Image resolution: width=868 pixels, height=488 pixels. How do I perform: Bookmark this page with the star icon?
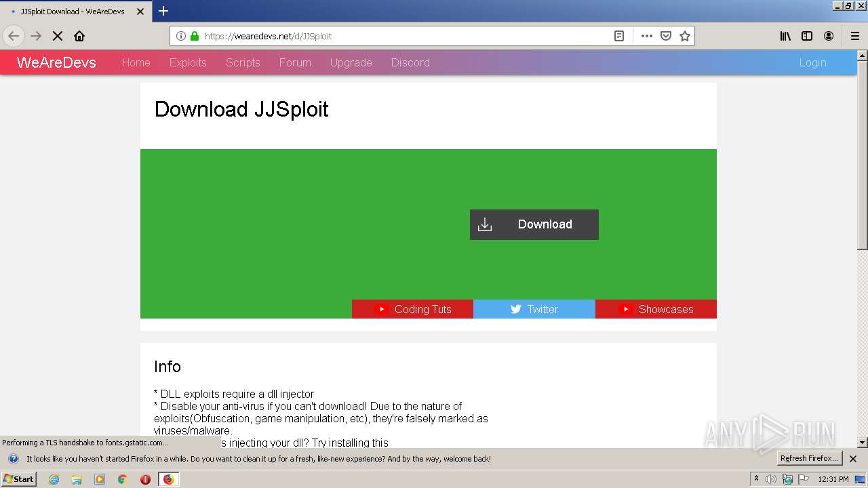coord(685,36)
